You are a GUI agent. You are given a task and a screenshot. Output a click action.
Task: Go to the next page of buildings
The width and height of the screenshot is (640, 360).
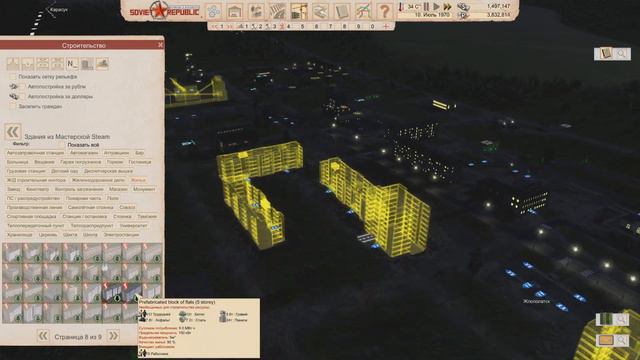[113, 336]
